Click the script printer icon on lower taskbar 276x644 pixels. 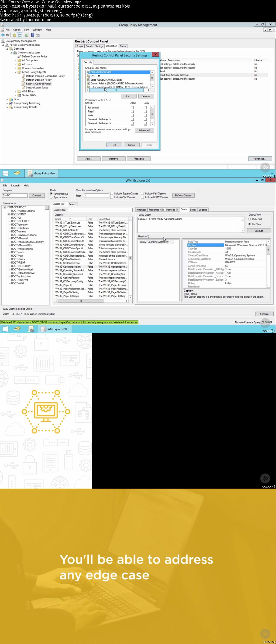coord(31,329)
